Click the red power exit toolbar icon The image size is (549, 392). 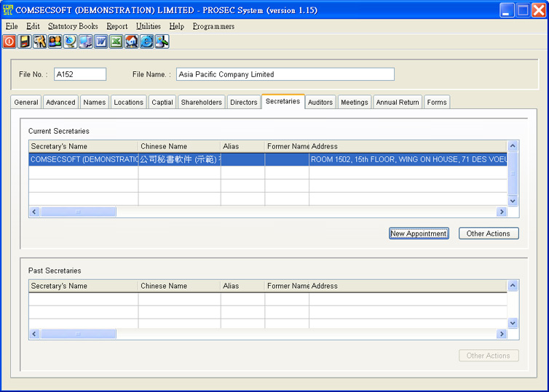point(9,42)
